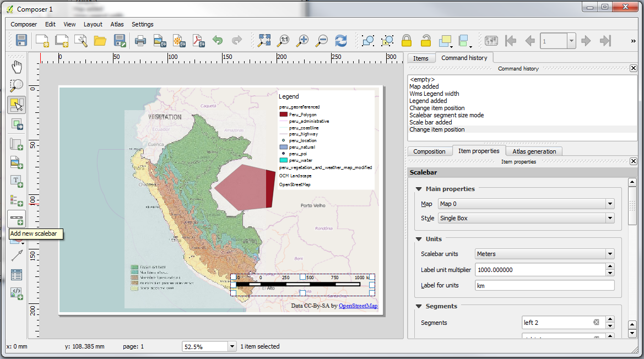
Task: Export the composition as PDF
Action: point(197,40)
